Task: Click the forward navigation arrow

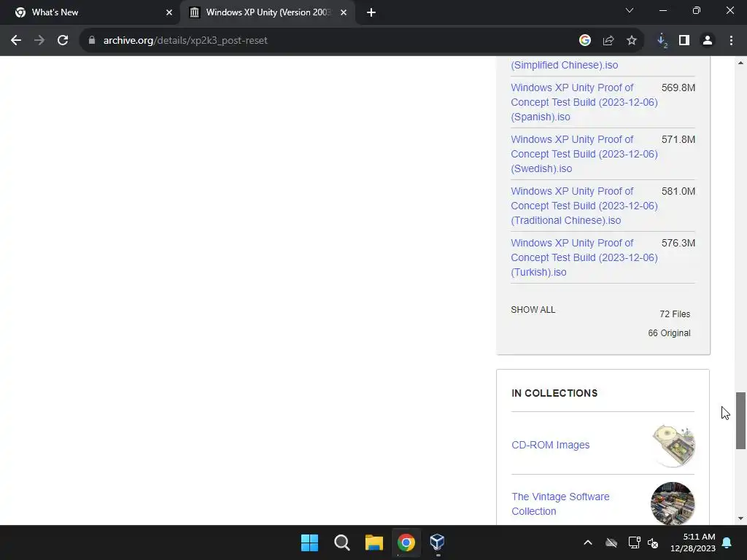Action: (x=39, y=41)
